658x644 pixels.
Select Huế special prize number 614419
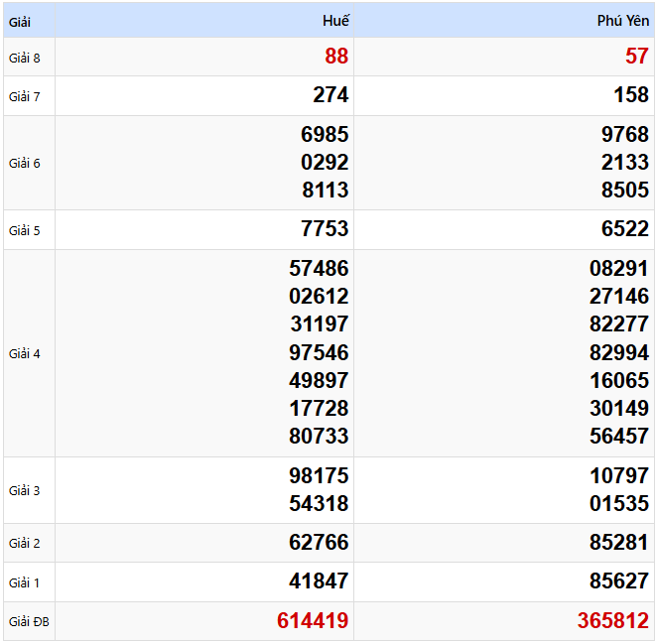[313, 621]
